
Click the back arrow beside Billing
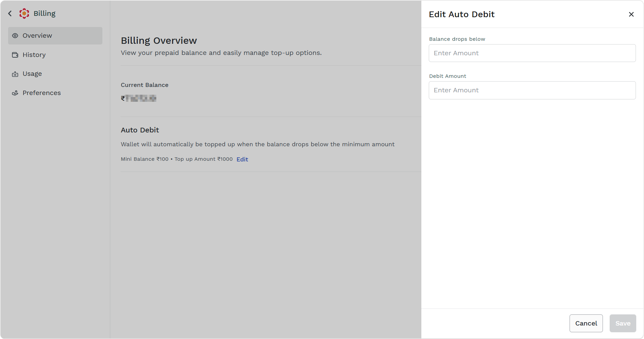10,13
